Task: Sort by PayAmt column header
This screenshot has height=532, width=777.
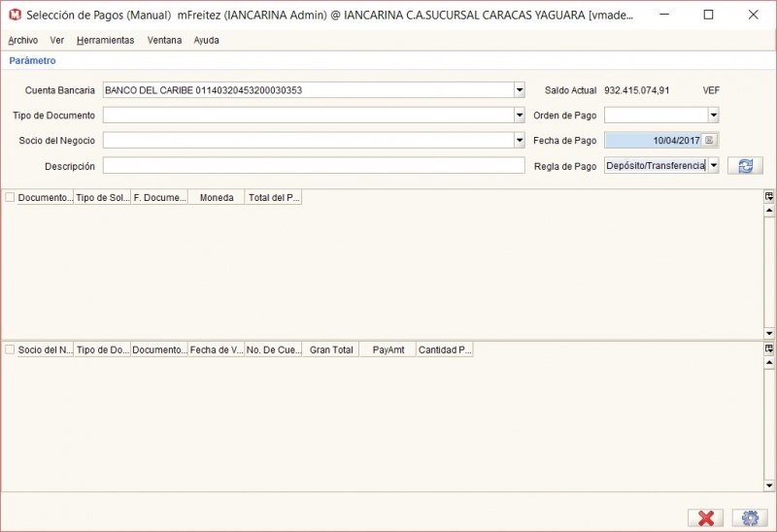Action: coord(388,349)
